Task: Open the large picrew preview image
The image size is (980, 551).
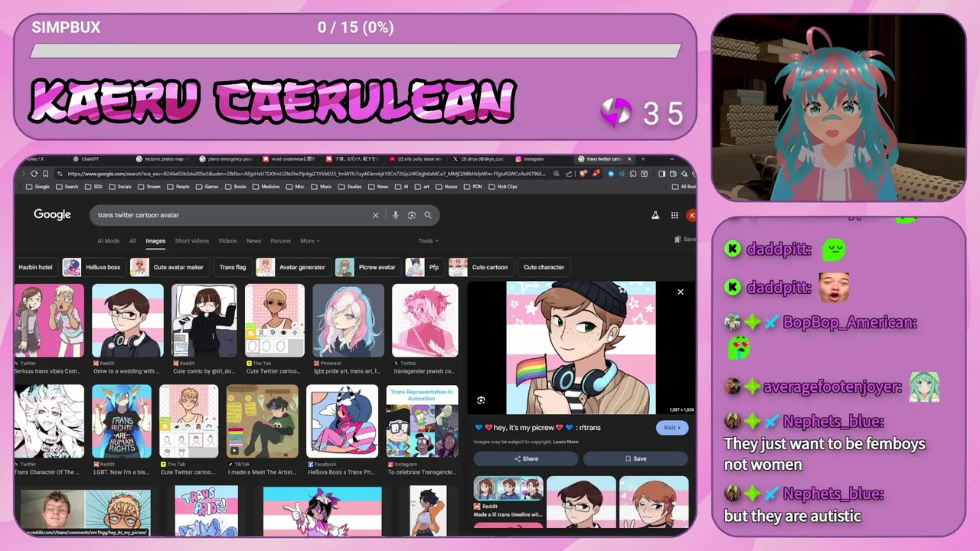Action: 581,347
